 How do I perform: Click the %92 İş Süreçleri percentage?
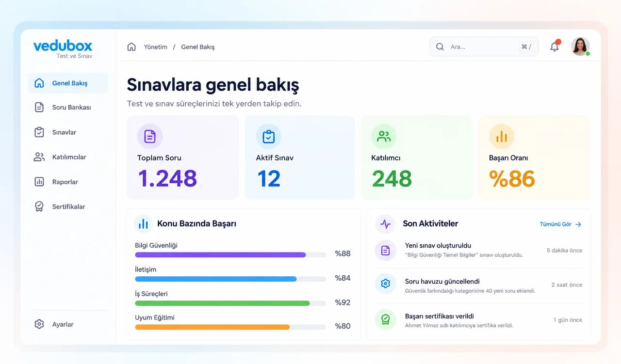pyautogui.click(x=343, y=302)
